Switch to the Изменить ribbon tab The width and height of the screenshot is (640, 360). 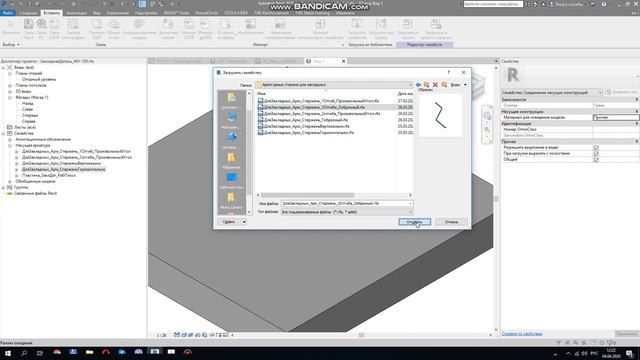(345, 13)
